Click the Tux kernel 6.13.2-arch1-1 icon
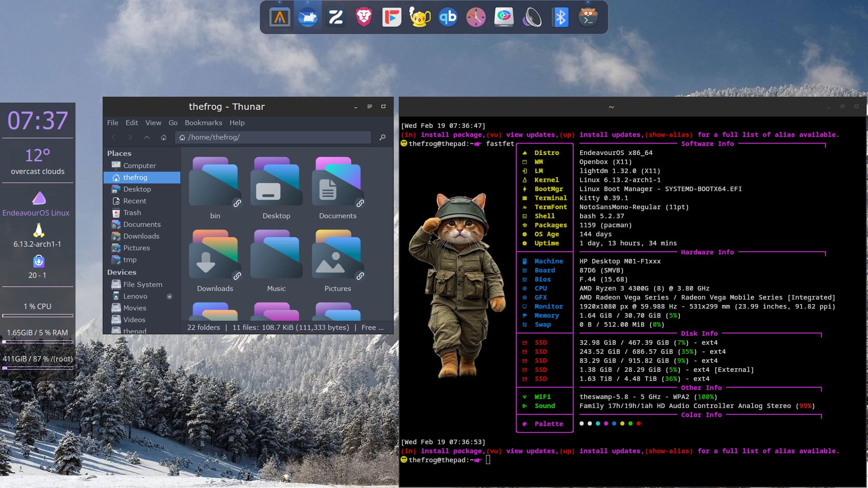The height and width of the screenshot is (488, 868). [x=39, y=230]
